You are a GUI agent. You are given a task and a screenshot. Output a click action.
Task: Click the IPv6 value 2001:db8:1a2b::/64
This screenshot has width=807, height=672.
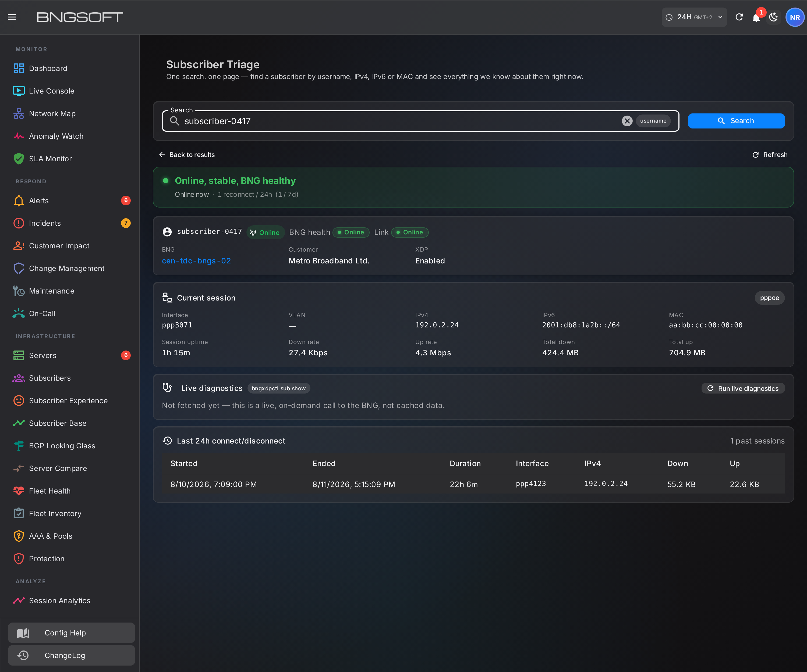pos(581,325)
